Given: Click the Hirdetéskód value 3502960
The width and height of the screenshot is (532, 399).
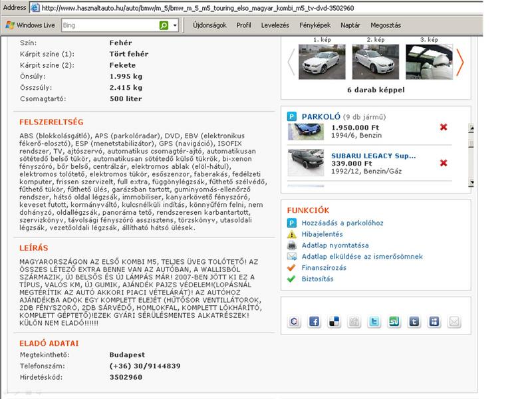Looking at the screenshot, I should click(126, 377).
